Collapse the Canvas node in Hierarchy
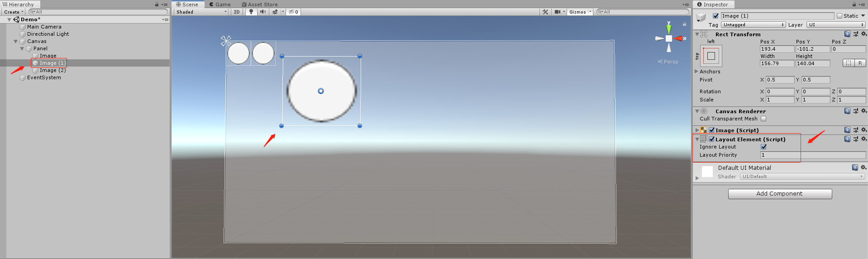The height and width of the screenshot is (259, 868). pyautogui.click(x=15, y=41)
